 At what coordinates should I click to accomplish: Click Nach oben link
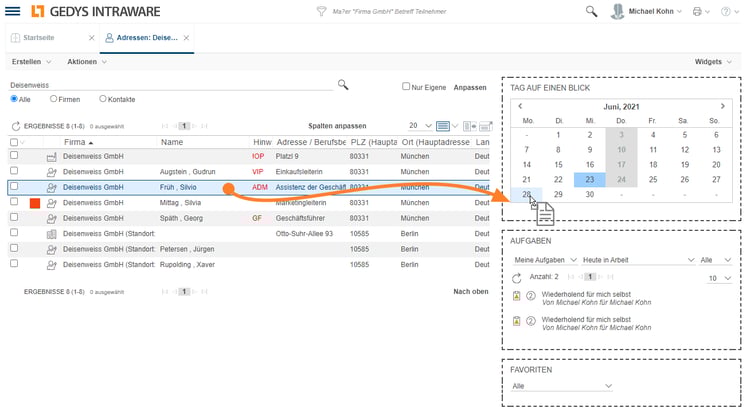(x=471, y=291)
